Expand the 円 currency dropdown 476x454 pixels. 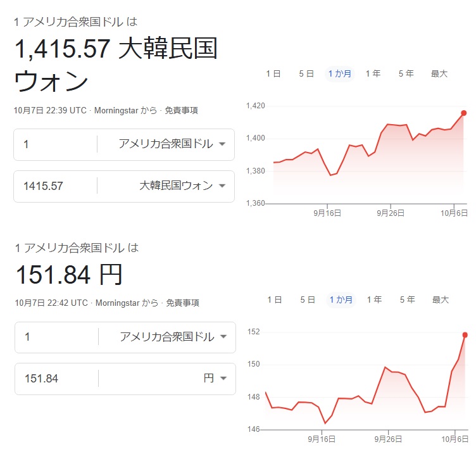pos(215,379)
